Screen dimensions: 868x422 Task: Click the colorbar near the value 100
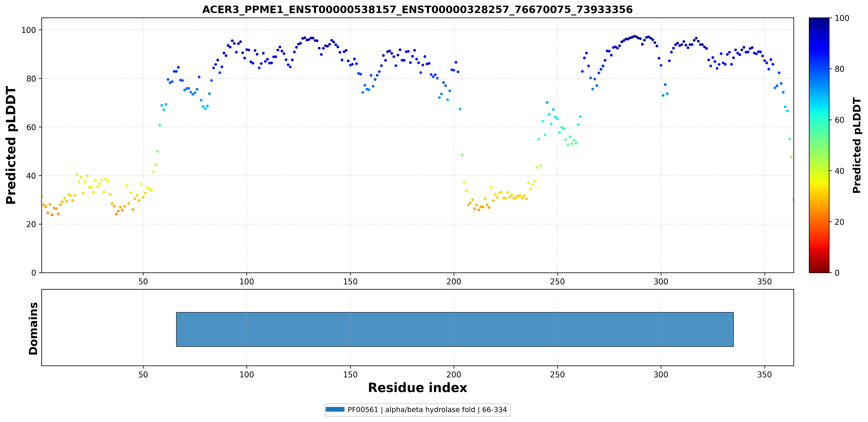coord(819,19)
